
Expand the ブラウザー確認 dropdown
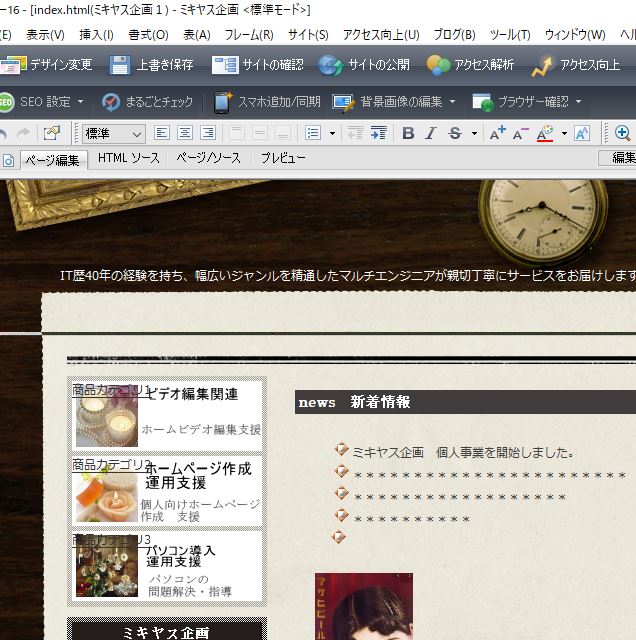click(x=579, y=102)
